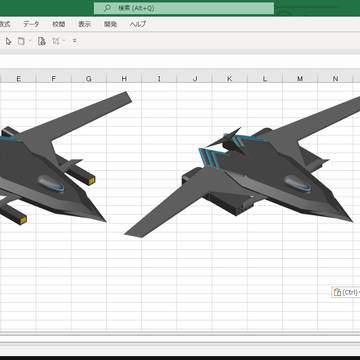360x360 pixels.
Task: Select column F header
Action: (x=54, y=79)
